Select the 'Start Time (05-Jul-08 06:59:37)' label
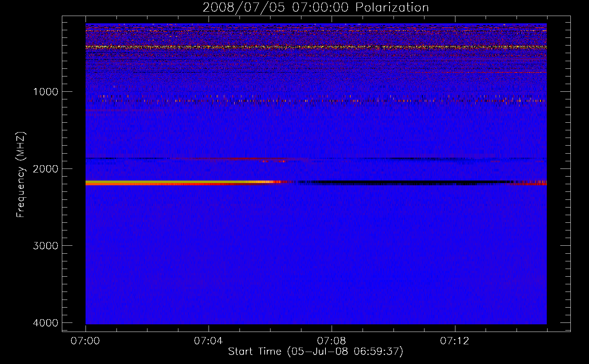The image size is (589, 364). click(x=316, y=352)
